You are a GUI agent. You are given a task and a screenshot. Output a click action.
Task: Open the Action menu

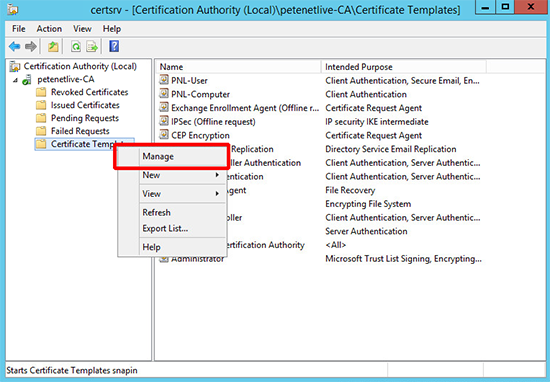pyautogui.click(x=49, y=29)
